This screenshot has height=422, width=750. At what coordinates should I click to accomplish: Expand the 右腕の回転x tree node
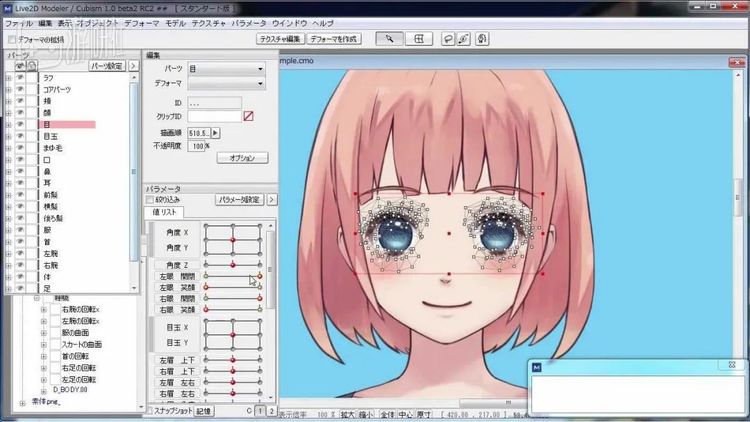tap(44, 309)
